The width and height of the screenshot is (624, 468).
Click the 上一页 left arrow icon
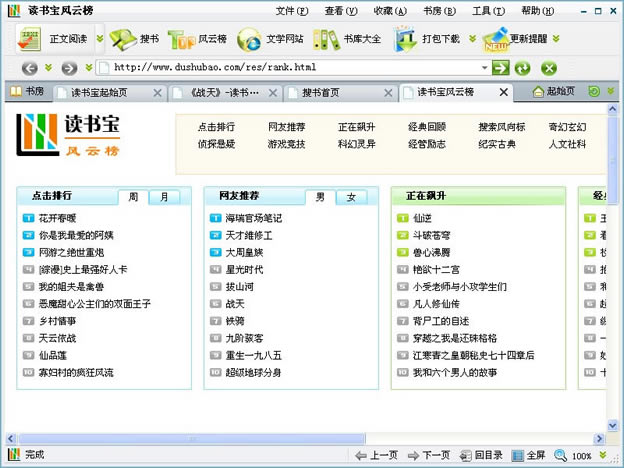[x=361, y=455]
